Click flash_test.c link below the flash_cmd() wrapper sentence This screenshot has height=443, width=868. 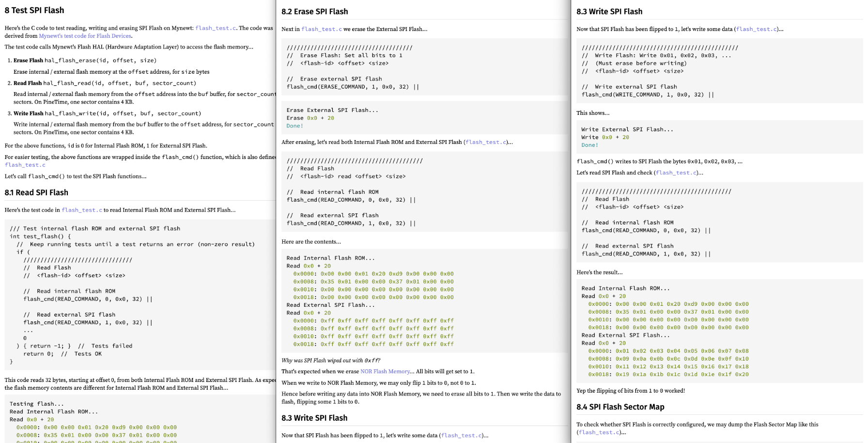coord(25,165)
